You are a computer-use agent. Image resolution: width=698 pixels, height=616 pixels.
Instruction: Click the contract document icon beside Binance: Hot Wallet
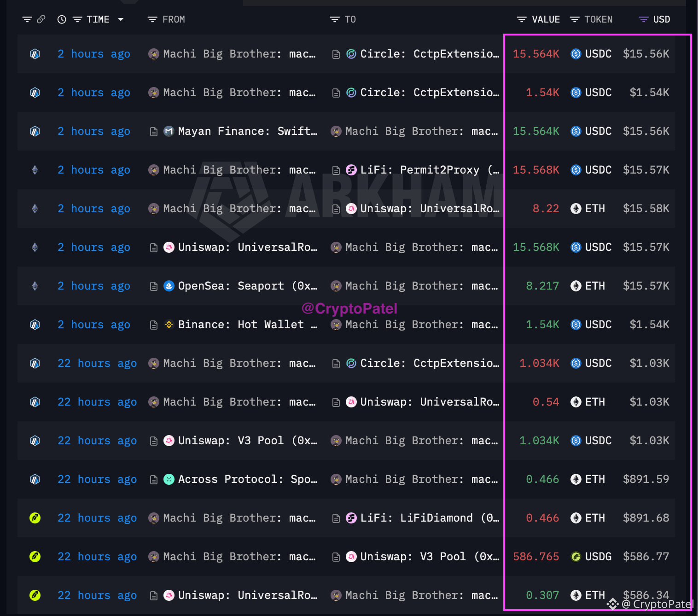point(154,325)
